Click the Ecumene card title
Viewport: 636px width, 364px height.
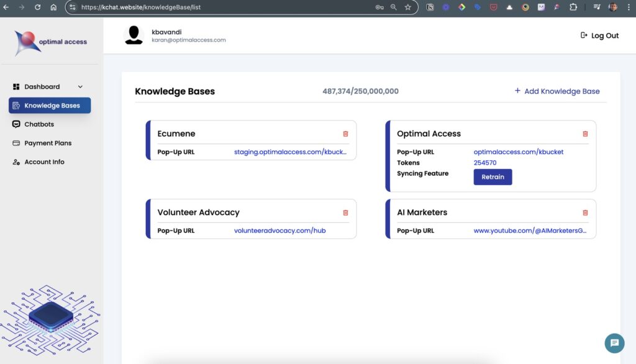[x=176, y=134]
